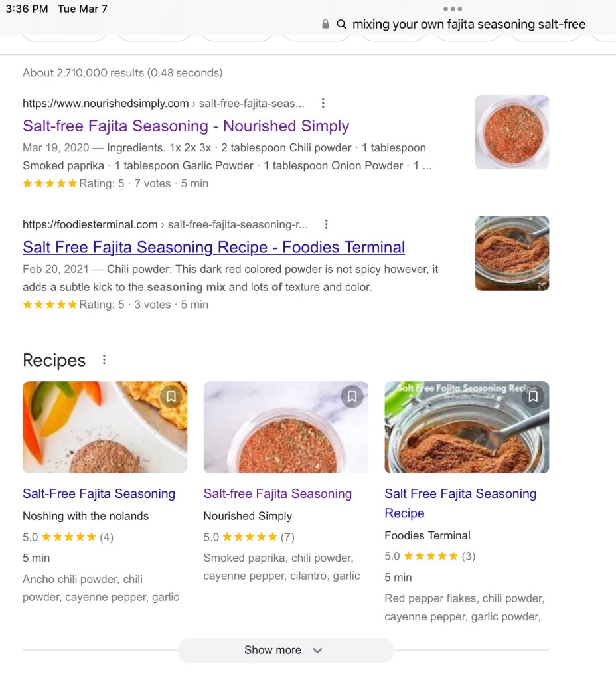Open Nourished Simply recipe card title link
Screen dimensions: 616x680
tap(277, 493)
